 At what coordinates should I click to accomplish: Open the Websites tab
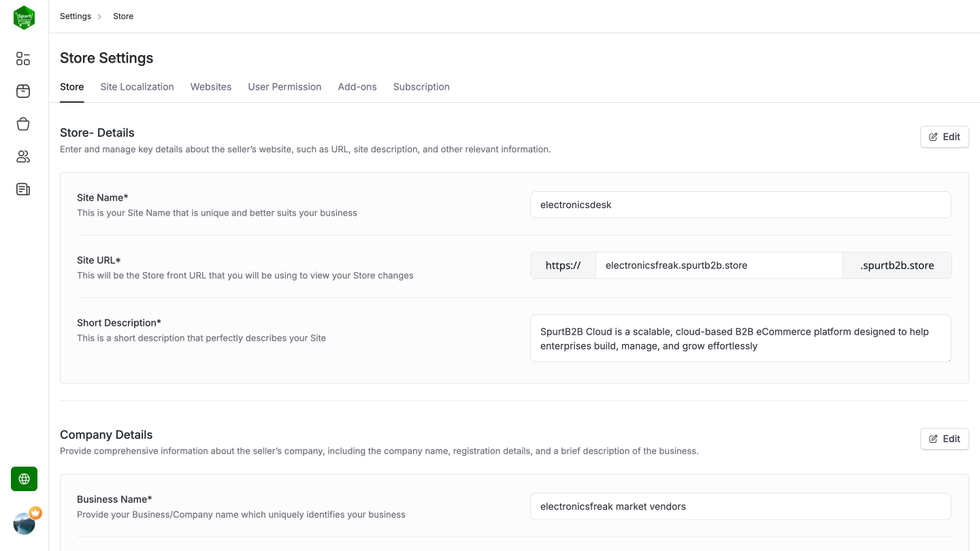[211, 86]
